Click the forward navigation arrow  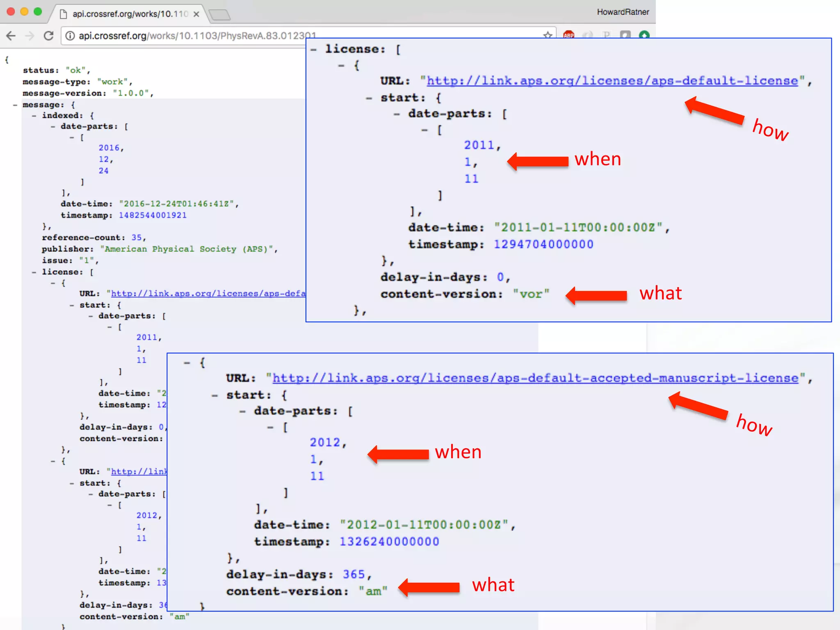[30, 36]
